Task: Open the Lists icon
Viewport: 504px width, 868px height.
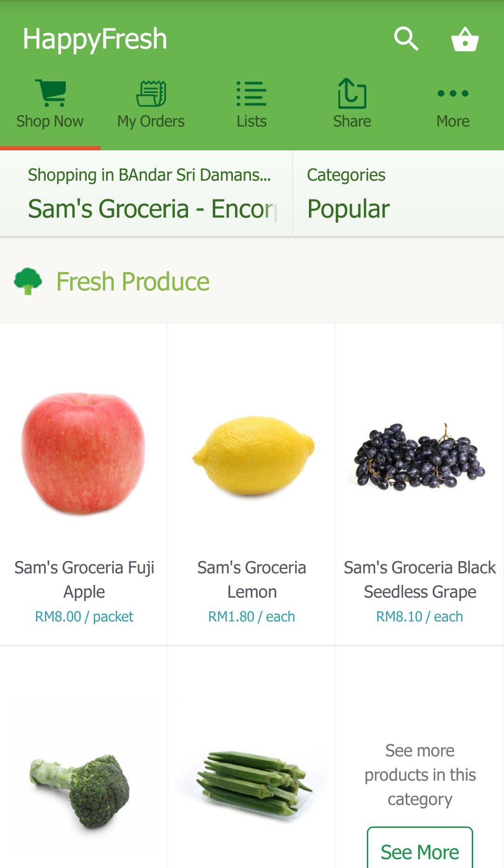Action: pyautogui.click(x=252, y=93)
